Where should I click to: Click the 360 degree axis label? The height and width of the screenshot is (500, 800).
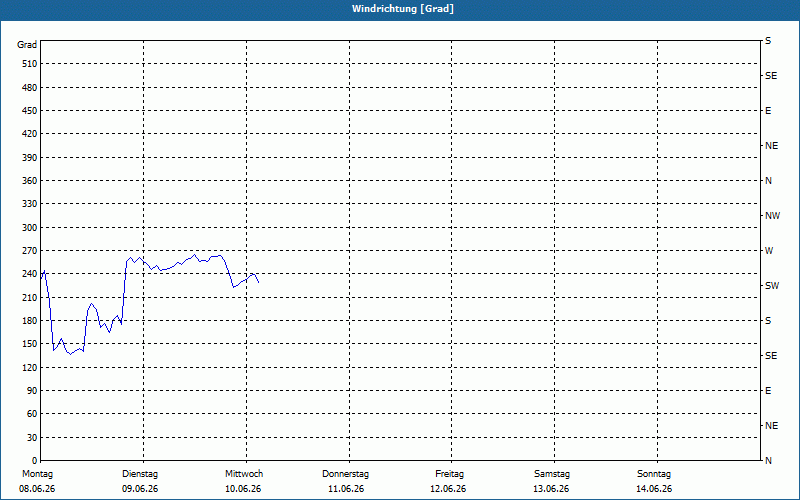30,181
